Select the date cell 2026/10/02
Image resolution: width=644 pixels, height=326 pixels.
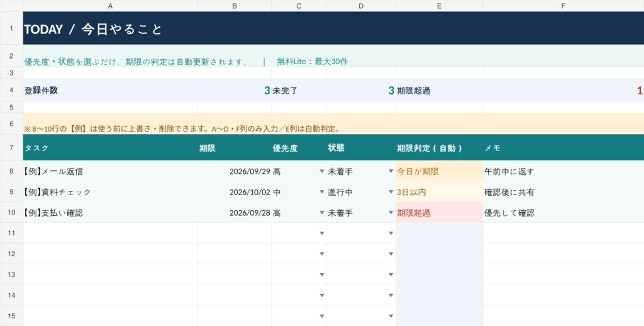[235, 191]
